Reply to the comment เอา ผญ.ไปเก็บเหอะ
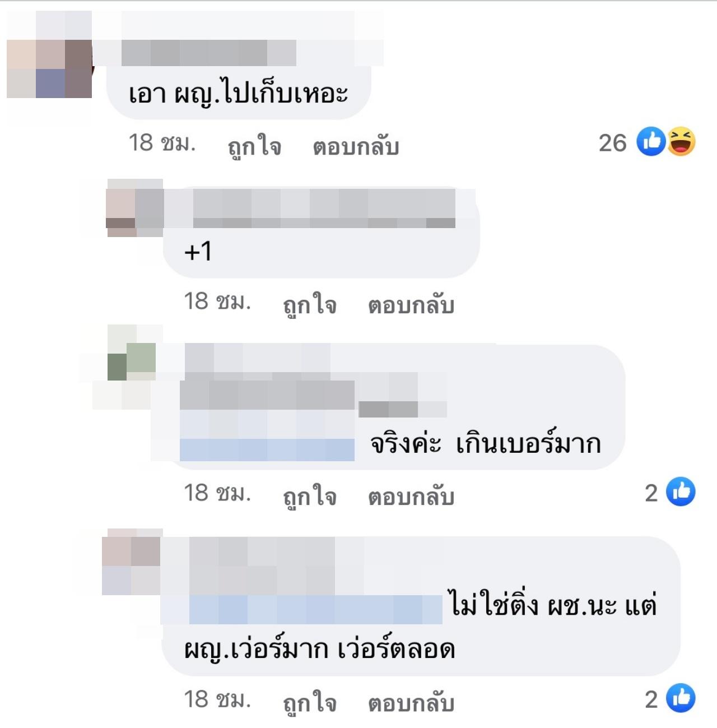Image resolution: width=717 pixels, height=728 pixels. point(356,146)
